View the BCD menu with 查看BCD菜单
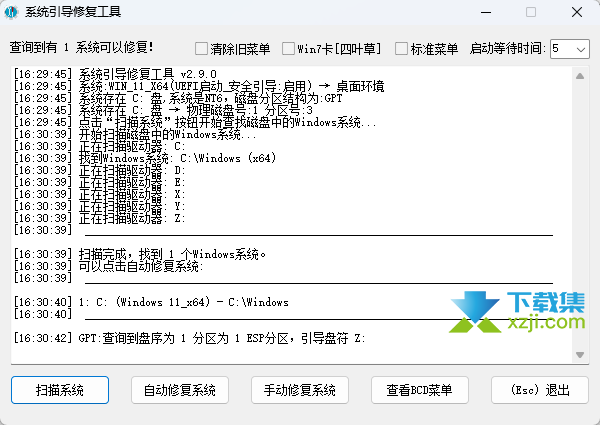600x425 pixels. [419, 389]
